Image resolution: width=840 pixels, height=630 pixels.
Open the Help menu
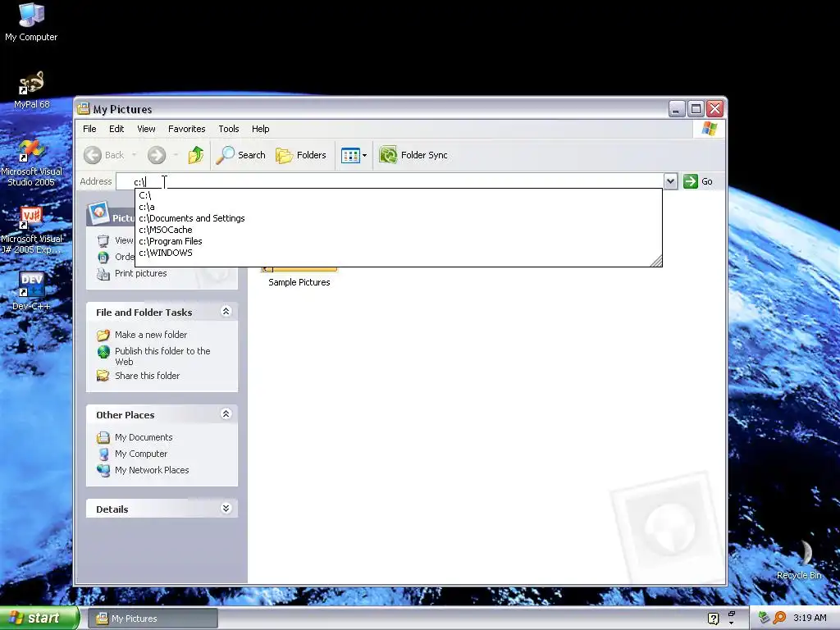click(x=260, y=129)
